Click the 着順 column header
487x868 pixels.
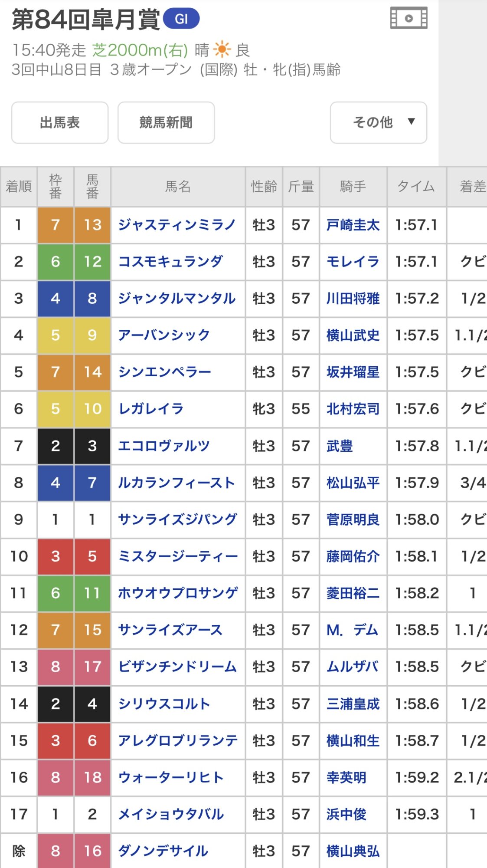(x=19, y=187)
